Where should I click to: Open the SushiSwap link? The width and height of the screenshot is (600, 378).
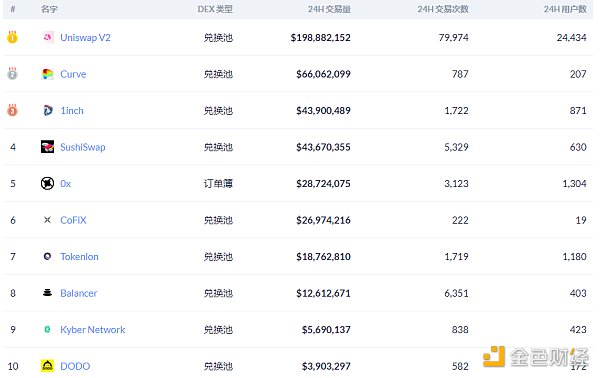83,147
